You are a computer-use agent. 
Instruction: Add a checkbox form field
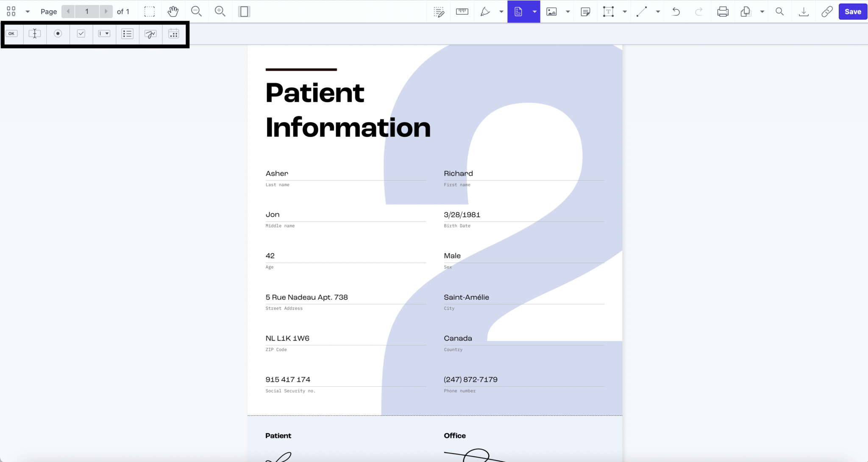tap(81, 33)
